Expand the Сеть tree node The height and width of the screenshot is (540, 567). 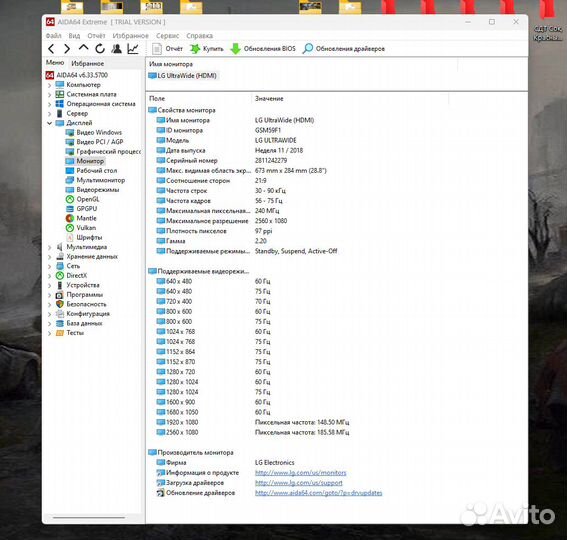coord(50,266)
